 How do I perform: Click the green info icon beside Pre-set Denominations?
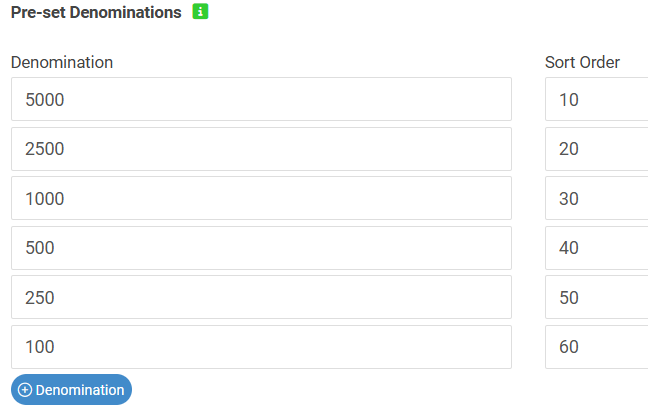click(x=200, y=13)
